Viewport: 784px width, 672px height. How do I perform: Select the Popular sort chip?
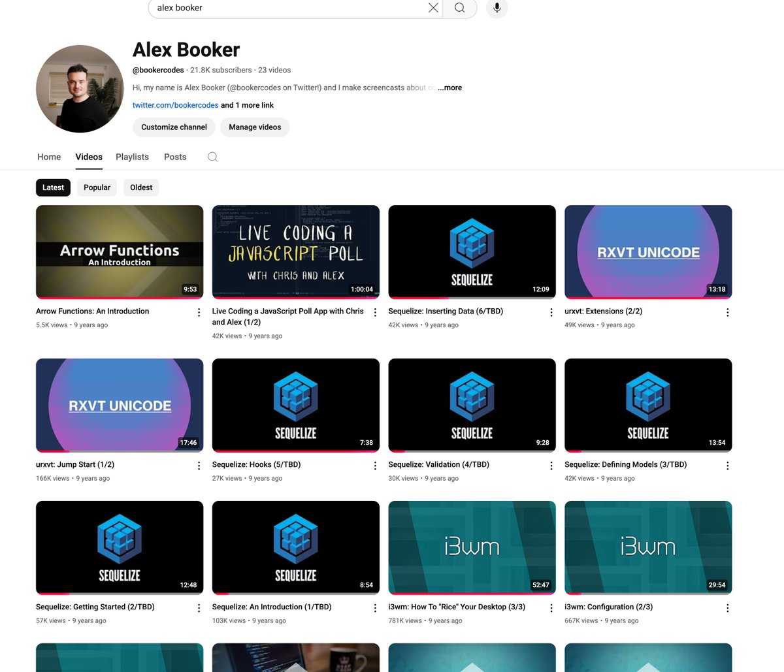tap(97, 187)
